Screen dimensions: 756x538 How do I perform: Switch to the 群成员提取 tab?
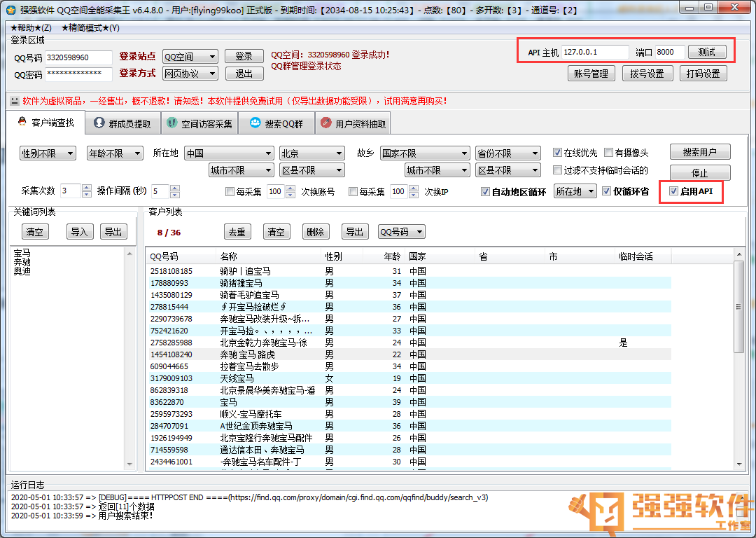[x=123, y=123]
